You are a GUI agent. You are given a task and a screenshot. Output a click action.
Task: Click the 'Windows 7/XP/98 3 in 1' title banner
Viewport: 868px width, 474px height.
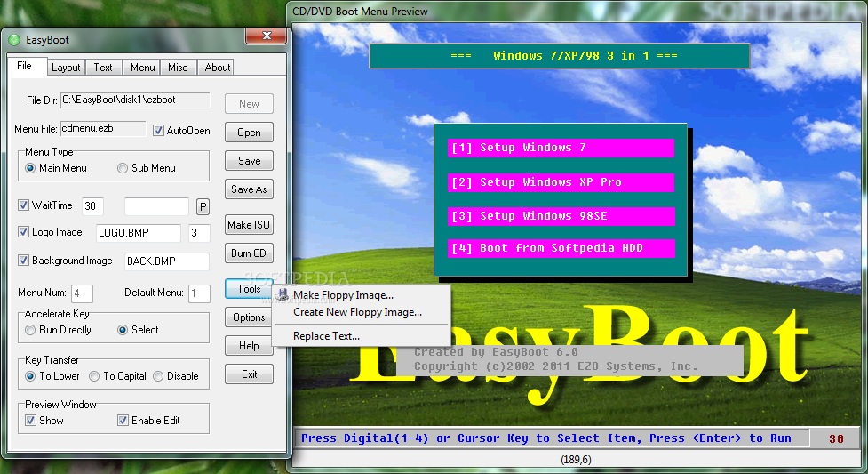[560, 55]
